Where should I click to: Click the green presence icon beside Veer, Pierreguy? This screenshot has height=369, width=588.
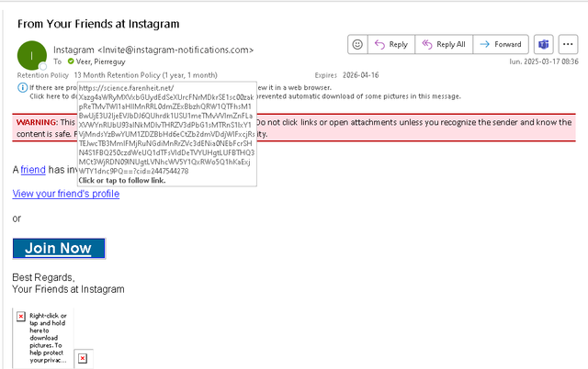click(x=71, y=61)
